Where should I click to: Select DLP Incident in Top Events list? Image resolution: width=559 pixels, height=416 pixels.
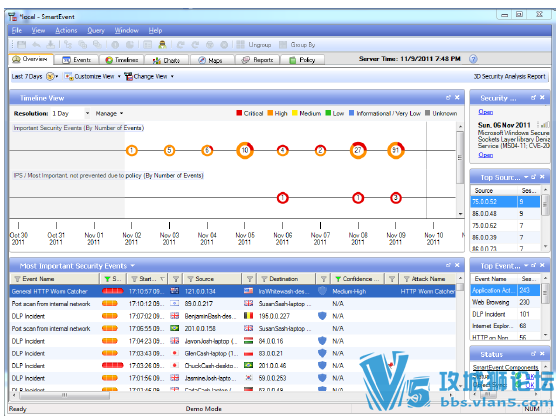[506, 314]
